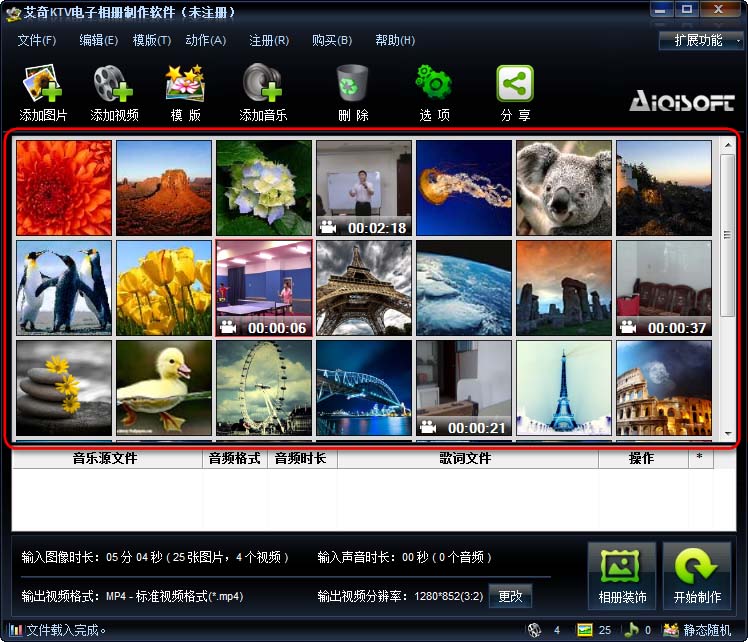
Task: Open the 文件(F) menu
Action: tap(37, 41)
